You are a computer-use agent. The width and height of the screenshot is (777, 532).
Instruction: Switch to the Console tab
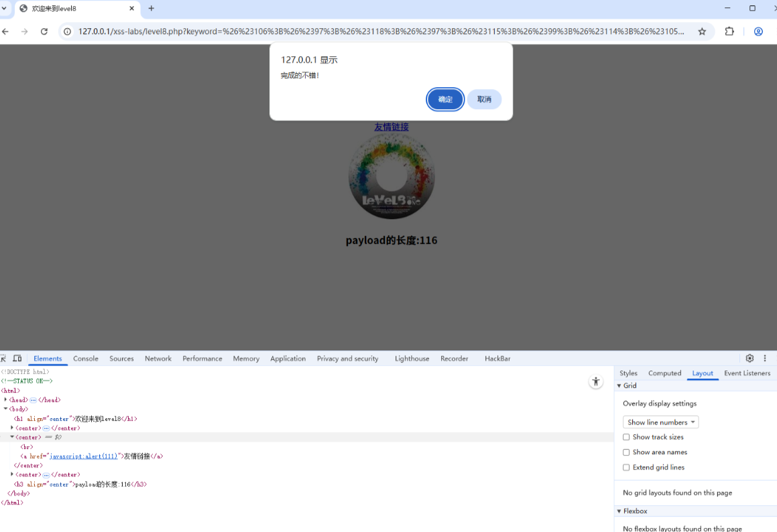pyautogui.click(x=86, y=358)
